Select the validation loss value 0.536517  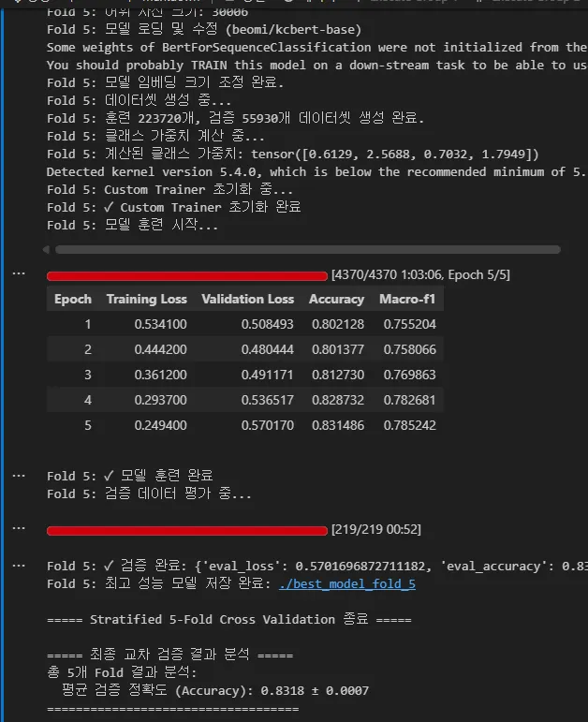(268, 400)
